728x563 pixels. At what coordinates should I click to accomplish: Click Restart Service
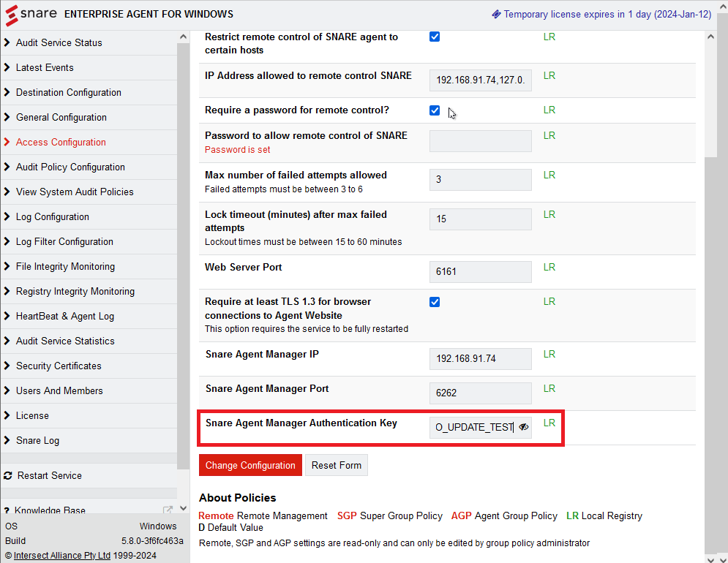pyautogui.click(x=50, y=476)
